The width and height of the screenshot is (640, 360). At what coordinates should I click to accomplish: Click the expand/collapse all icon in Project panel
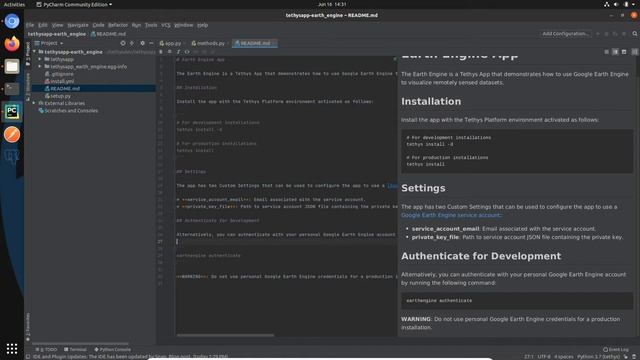(x=132, y=43)
